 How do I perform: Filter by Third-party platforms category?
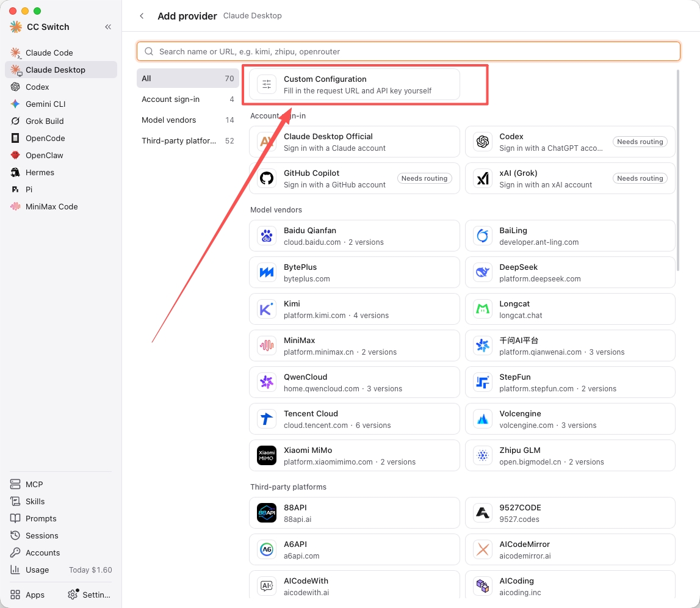click(x=187, y=140)
